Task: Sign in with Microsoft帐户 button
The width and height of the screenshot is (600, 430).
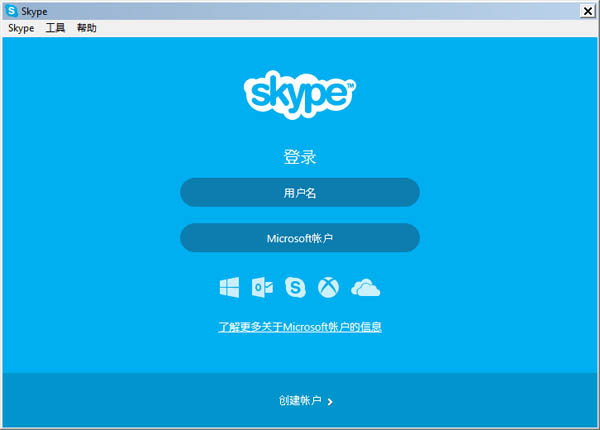Action: pyautogui.click(x=300, y=238)
